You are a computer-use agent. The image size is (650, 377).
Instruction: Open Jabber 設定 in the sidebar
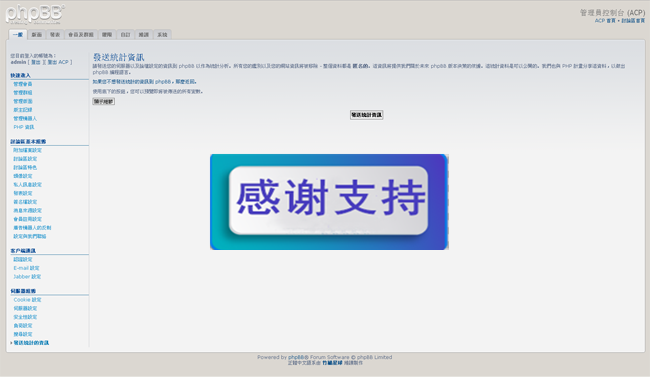click(x=27, y=277)
